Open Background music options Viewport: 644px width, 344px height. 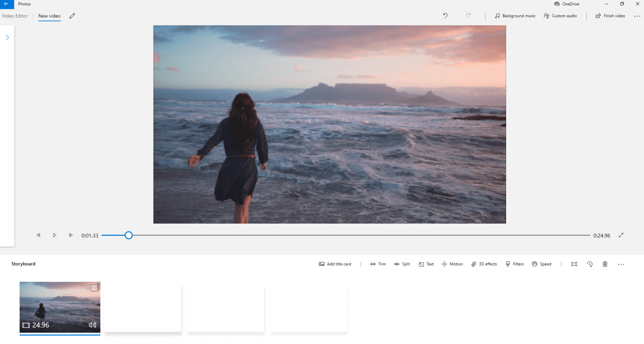pyautogui.click(x=515, y=16)
